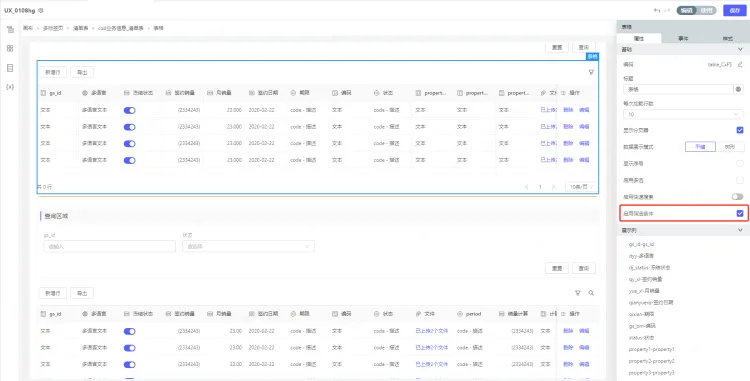Click pencil icon next to table_CxFS code
750x381 pixels.
(740, 64)
